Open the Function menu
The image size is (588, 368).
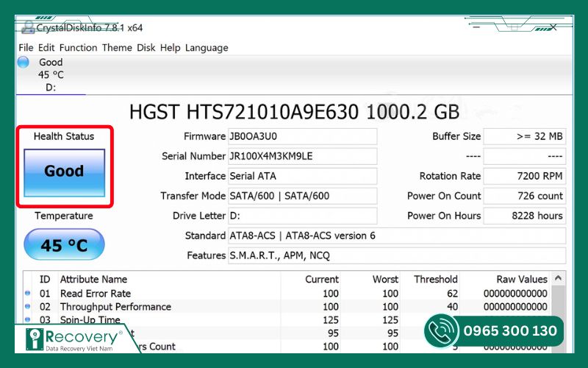pos(79,48)
